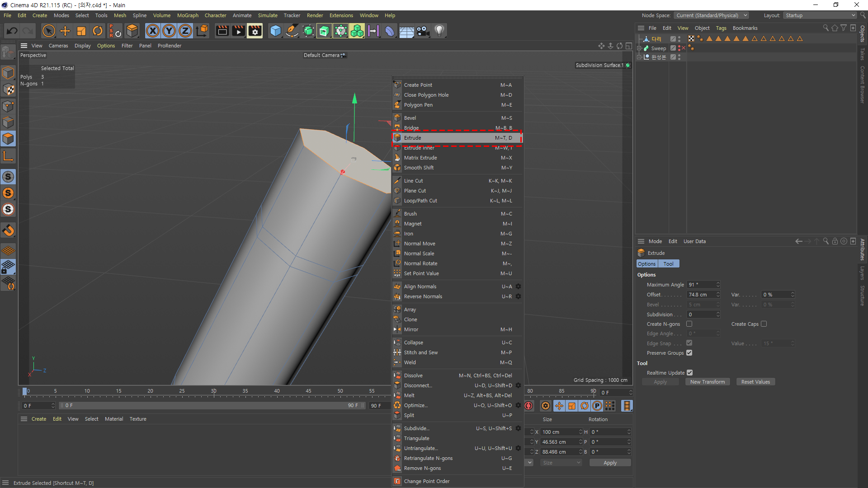The height and width of the screenshot is (488, 868).
Task: Open the Layout Startup dropdown
Action: [820, 15]
